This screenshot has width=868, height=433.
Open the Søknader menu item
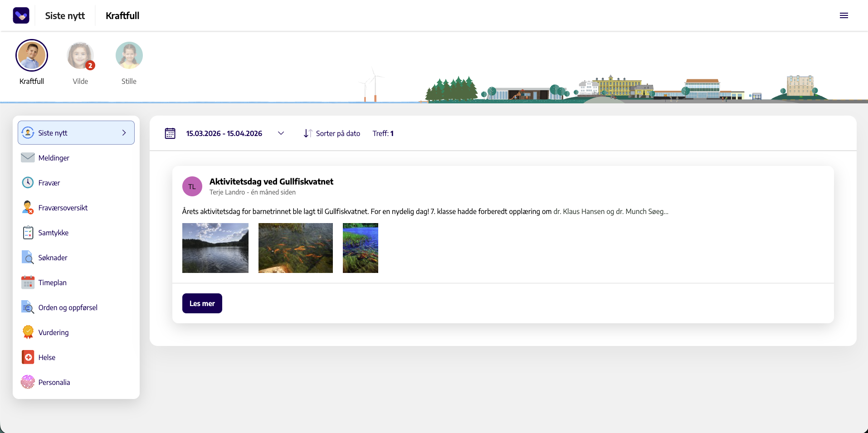point(76,258)
